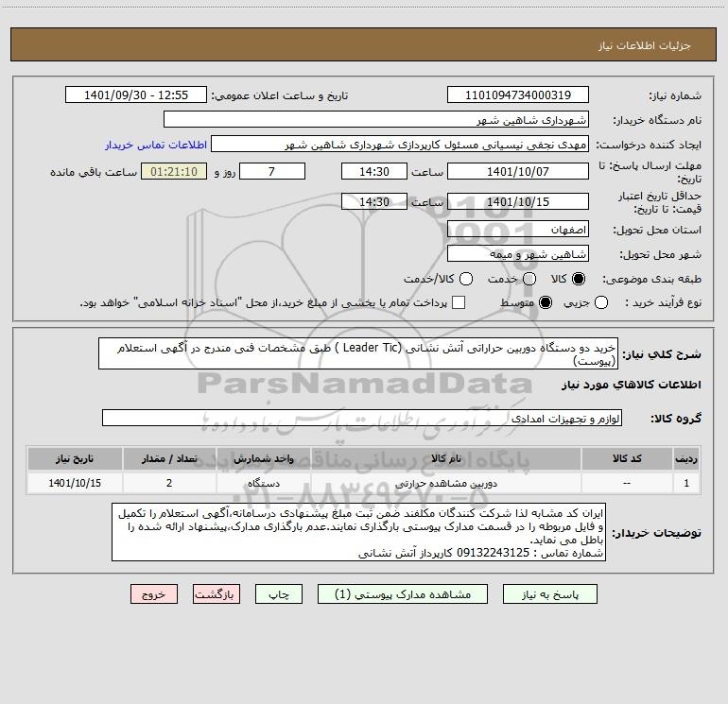Click the واحد شمارش column header

pyautogui.click(x=263, y=458)
